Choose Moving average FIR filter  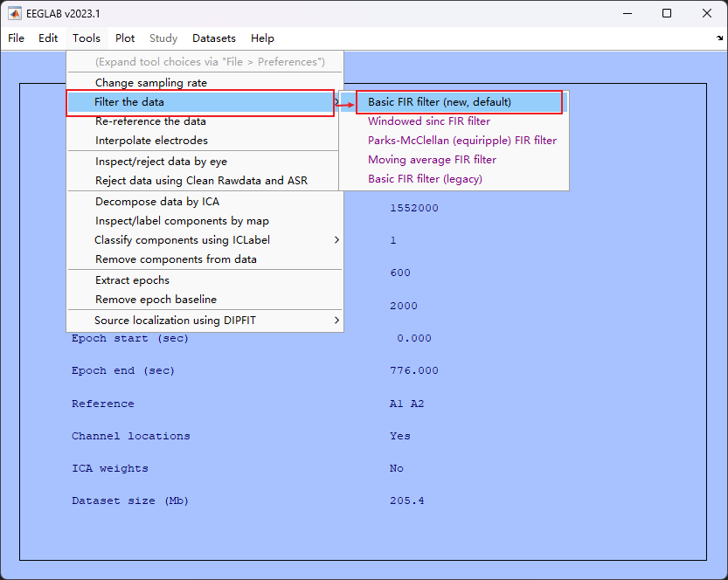tap(454, 160)
